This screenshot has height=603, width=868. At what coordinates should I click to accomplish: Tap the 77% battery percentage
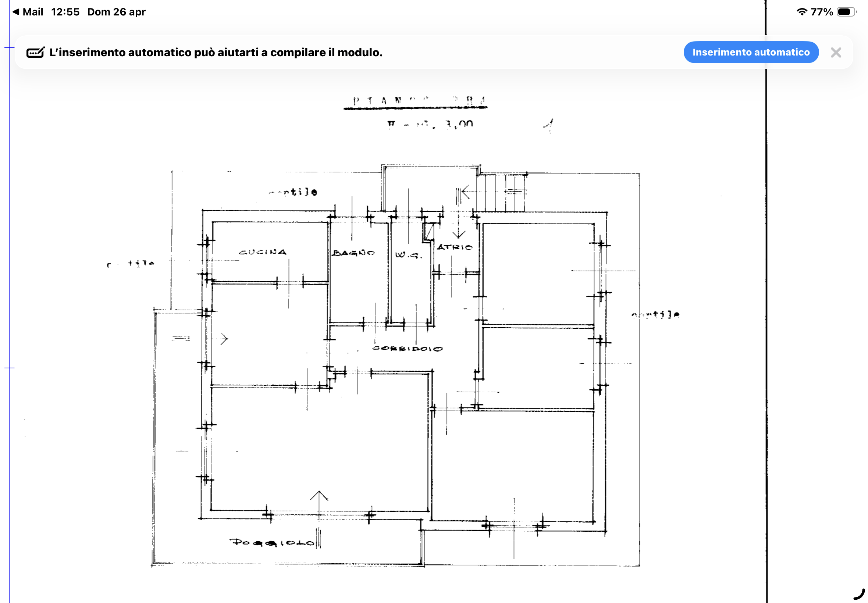coord(821,12)
